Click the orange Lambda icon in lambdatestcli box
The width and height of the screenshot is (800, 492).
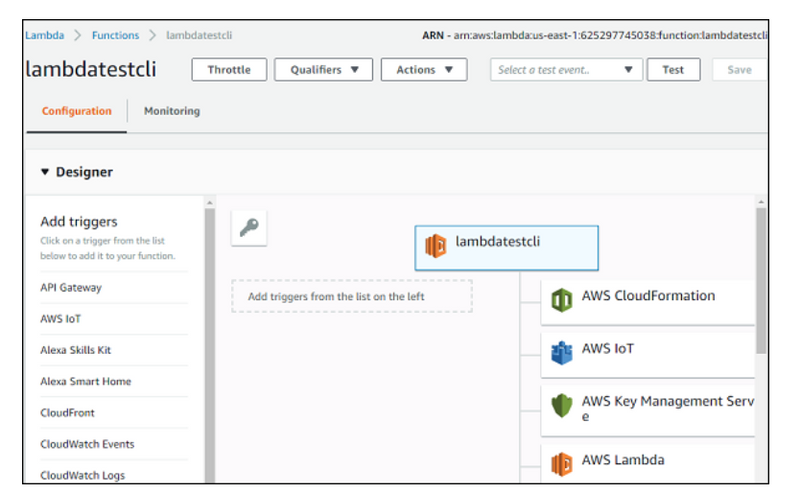(435, 245)
